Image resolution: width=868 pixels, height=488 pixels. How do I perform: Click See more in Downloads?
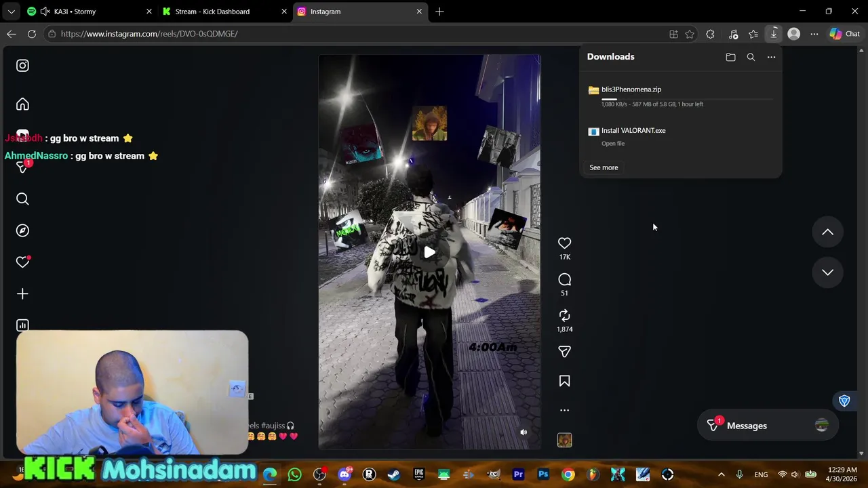604,167
